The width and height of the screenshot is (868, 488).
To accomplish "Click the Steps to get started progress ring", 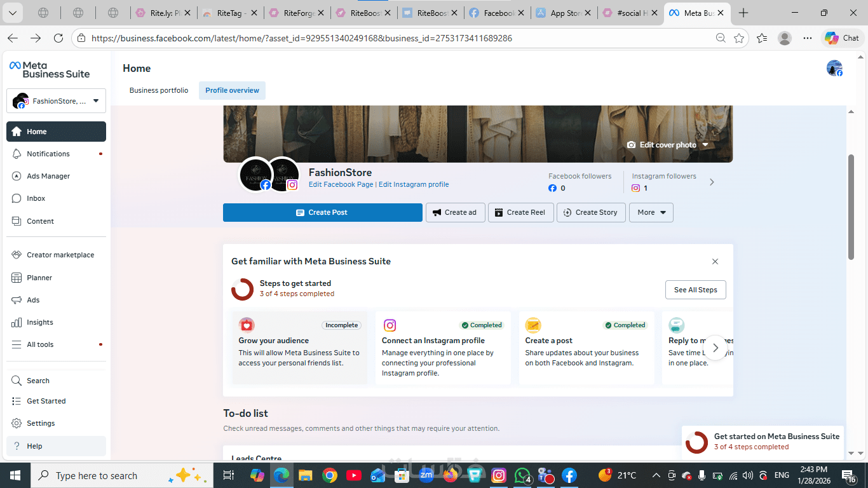I will (243, 289).
